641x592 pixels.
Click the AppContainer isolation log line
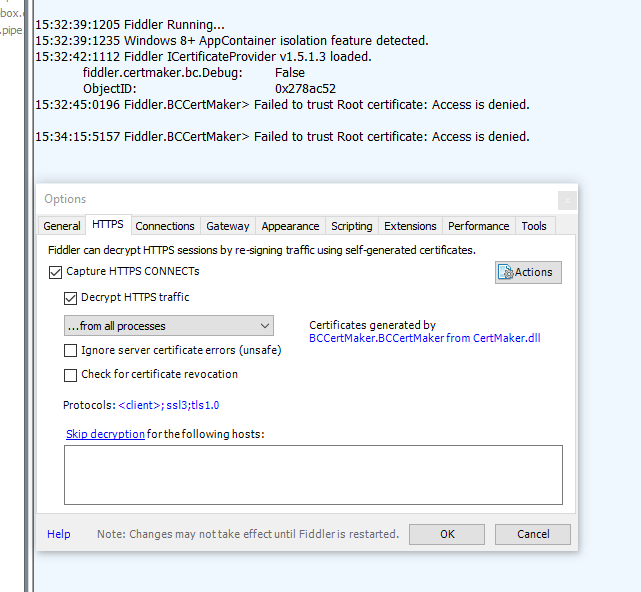tap(232, 40)
